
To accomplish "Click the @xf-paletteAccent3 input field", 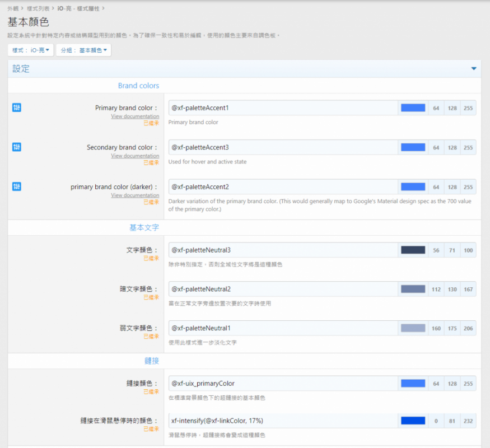I will (283, 147).
